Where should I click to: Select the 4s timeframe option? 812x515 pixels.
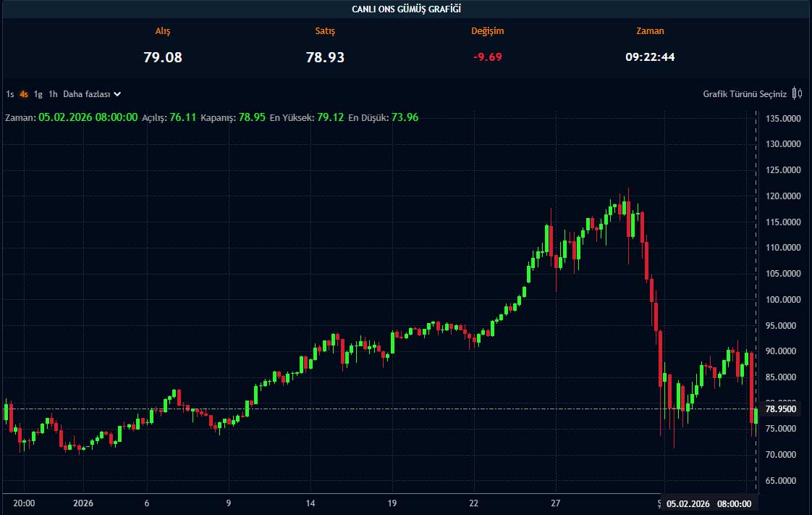(24, 94)
